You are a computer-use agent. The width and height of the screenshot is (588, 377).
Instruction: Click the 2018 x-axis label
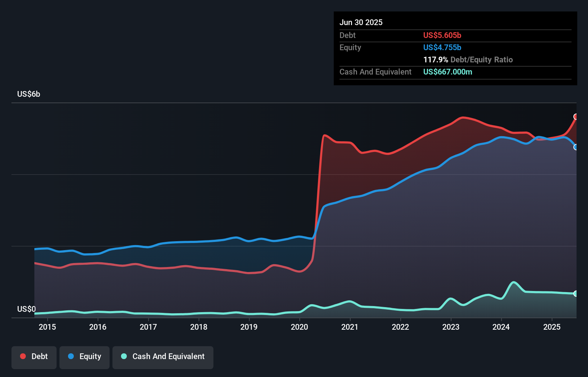tap(199, 327)
